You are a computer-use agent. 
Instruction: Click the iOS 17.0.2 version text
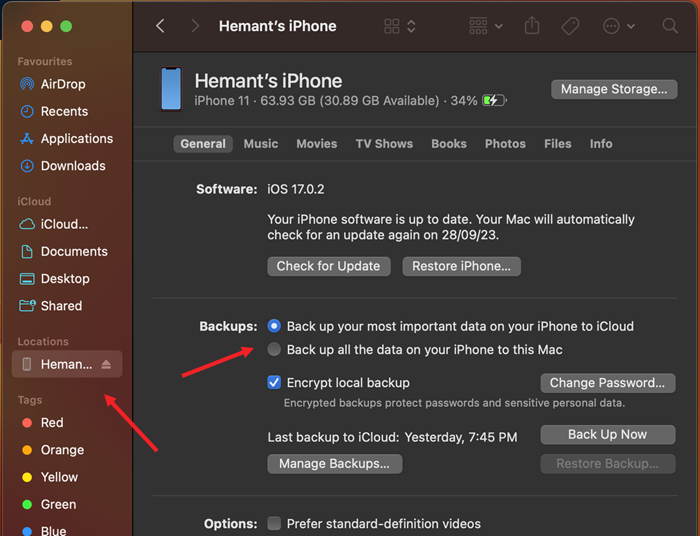point(296,189)
